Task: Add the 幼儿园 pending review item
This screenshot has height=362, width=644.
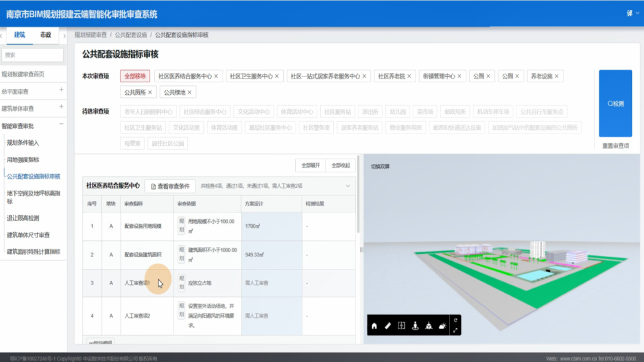Action: 398,112
